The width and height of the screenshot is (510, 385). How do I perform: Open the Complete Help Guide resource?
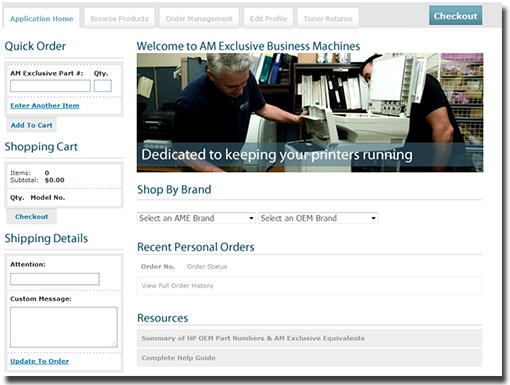[309, 358]
